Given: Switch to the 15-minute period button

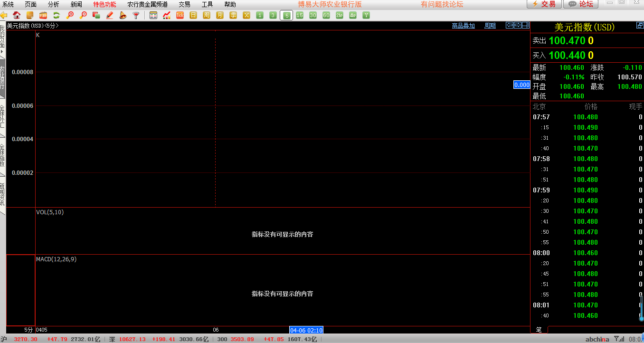Looking at the screenshot, I should [299, 15].
